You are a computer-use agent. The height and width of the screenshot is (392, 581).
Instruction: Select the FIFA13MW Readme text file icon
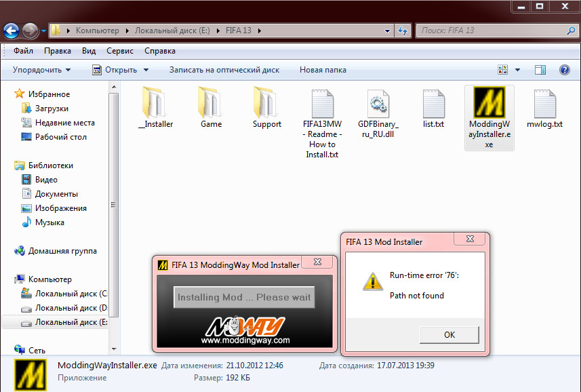coord(323,103)
